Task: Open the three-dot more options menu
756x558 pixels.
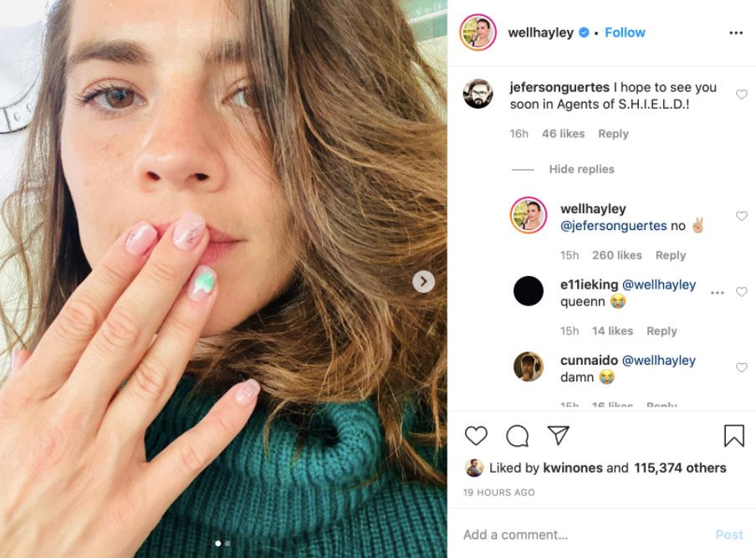Action: click(736, 33)
